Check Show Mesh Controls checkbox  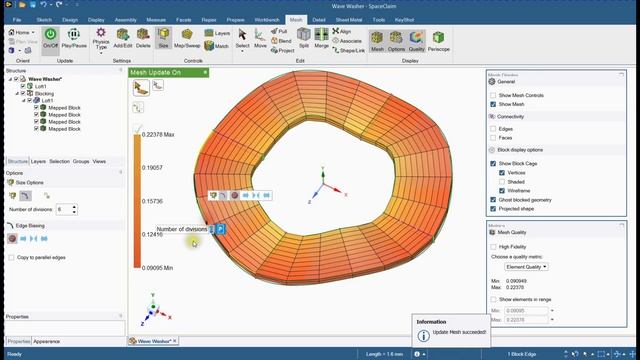pyautogui.click(x=493, y=95)
